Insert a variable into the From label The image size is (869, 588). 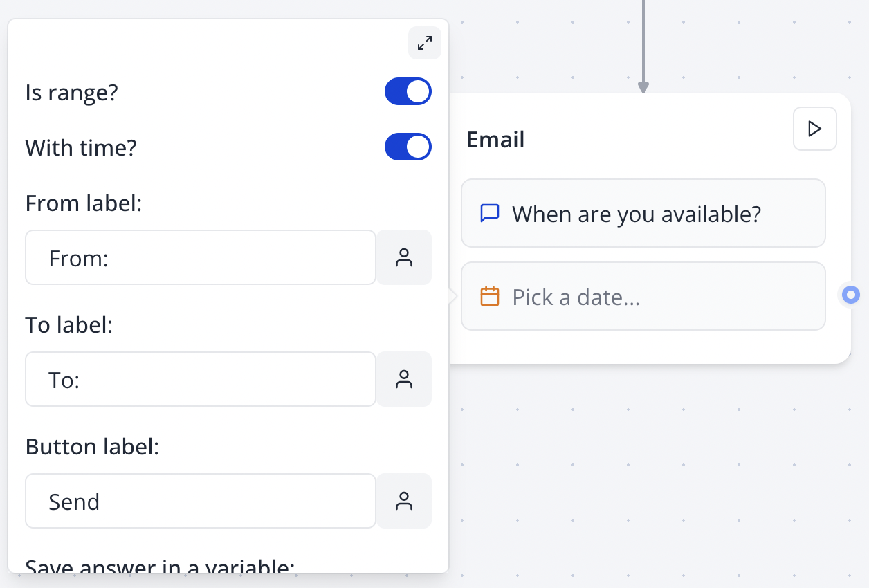point(404,257)
